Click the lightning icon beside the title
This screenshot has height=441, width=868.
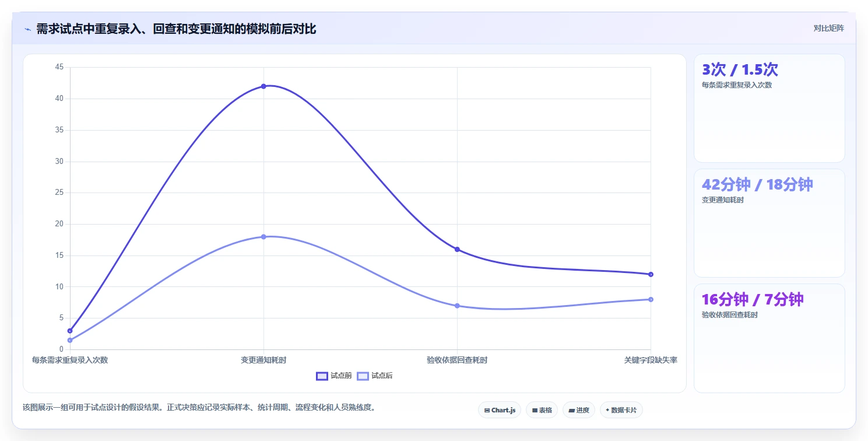27,29
